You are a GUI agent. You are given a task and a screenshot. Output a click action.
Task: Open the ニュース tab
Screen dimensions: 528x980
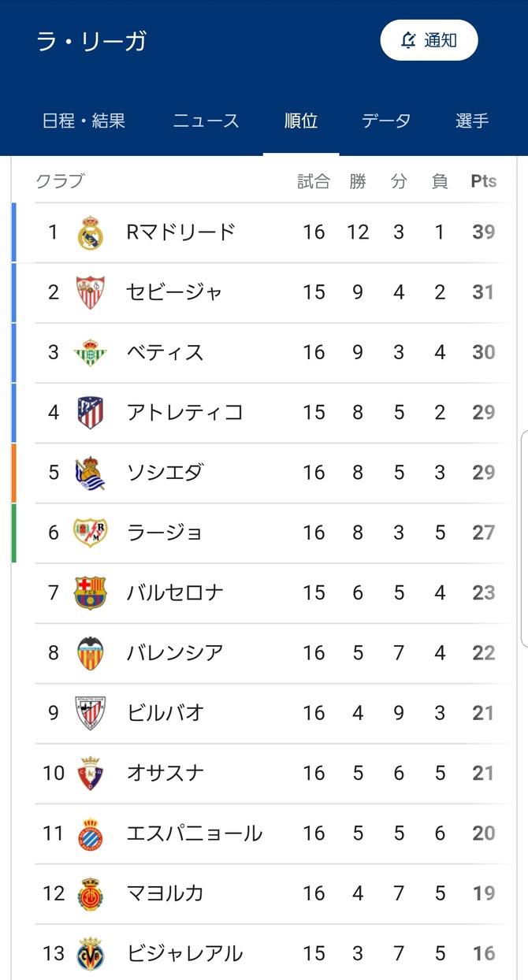pyautogui.click(x=206, y=121)
